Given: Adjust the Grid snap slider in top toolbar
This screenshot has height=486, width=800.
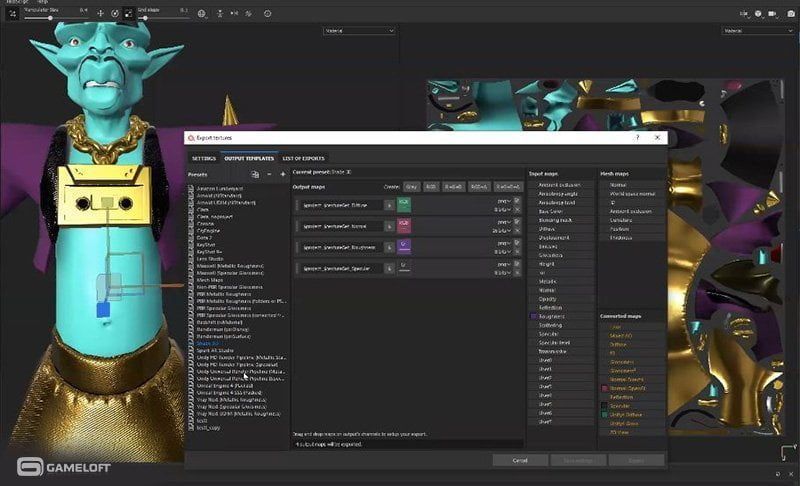Looking at the screenshot, I should 162,18.
